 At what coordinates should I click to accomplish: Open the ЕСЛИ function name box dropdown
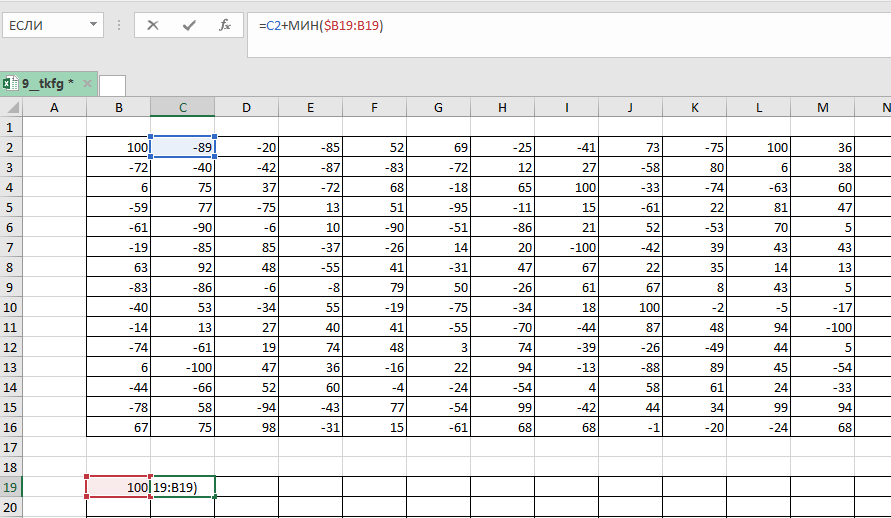click(94, 25)
